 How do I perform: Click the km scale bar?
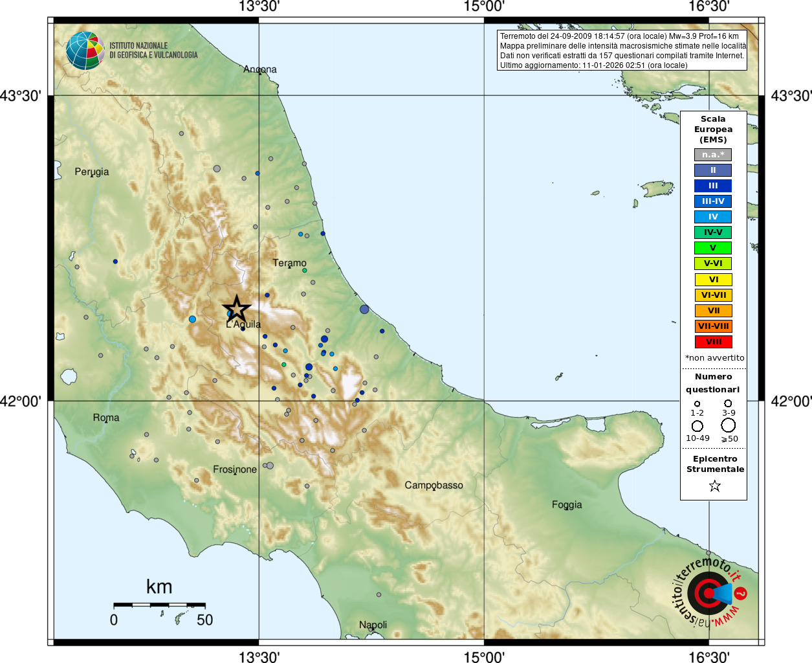(159, 605)
